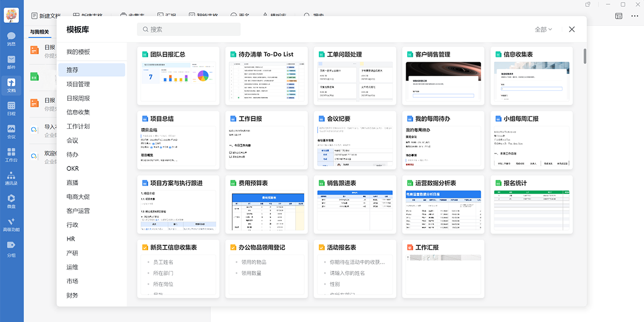This screenshot has width=644, height=322.
Task: Open the 会议 meeting icon
Action: click(x=11, y=130)
